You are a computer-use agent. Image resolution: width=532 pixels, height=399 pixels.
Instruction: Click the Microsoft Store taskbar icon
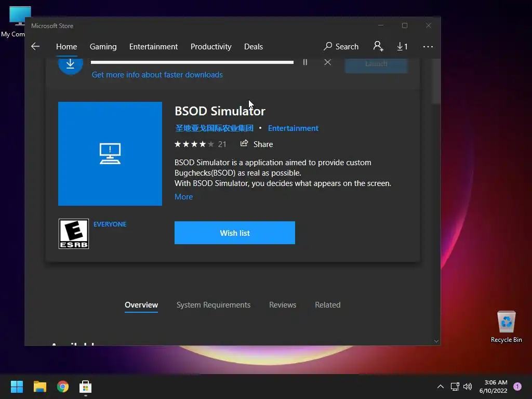tap(86, 387)
